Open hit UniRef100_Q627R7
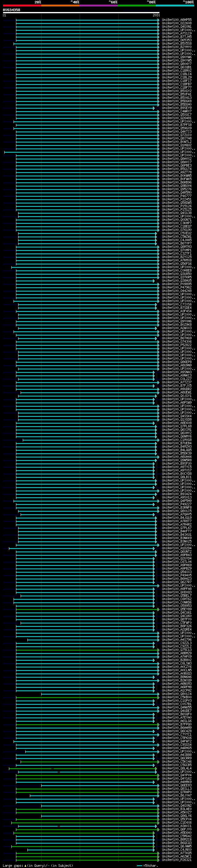This screenshot has width=197, height=868. 177,582
